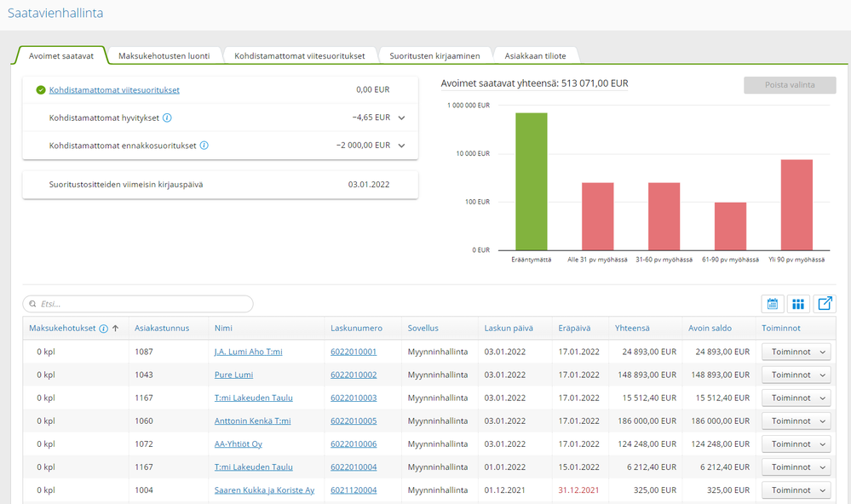
Task: Sort table by Laskunumero column header
Action: click(356, 329)
